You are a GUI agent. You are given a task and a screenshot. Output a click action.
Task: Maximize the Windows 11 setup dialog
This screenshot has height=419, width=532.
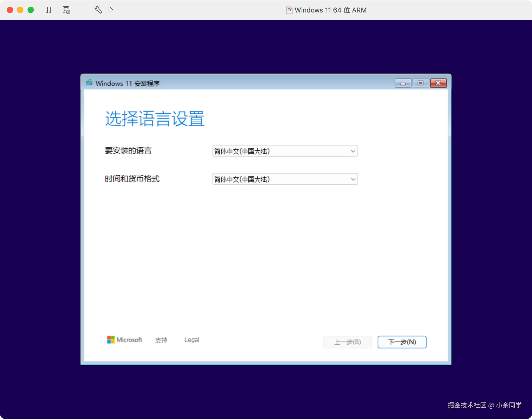[420, 83]
